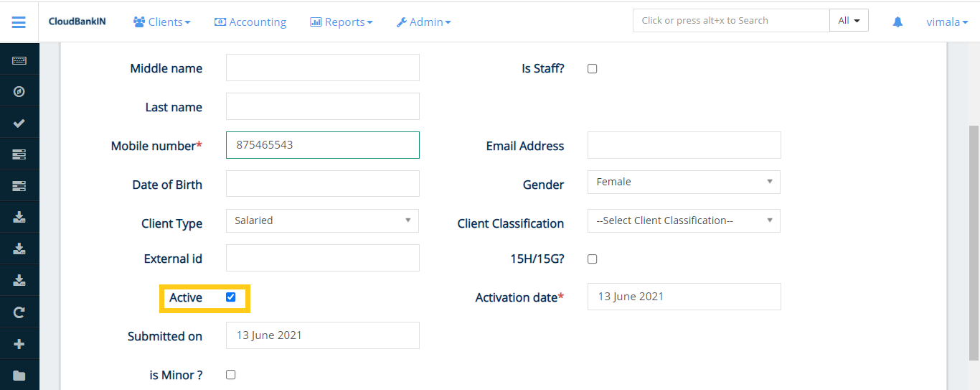Click the refresh arrow sidebar icon

point(19,312)
